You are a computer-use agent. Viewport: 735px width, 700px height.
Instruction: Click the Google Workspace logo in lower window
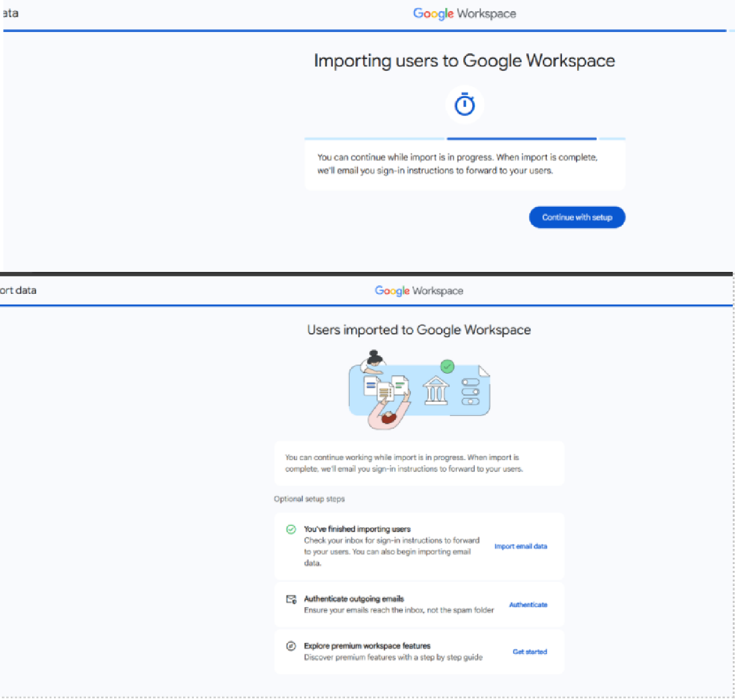point(419,290)
